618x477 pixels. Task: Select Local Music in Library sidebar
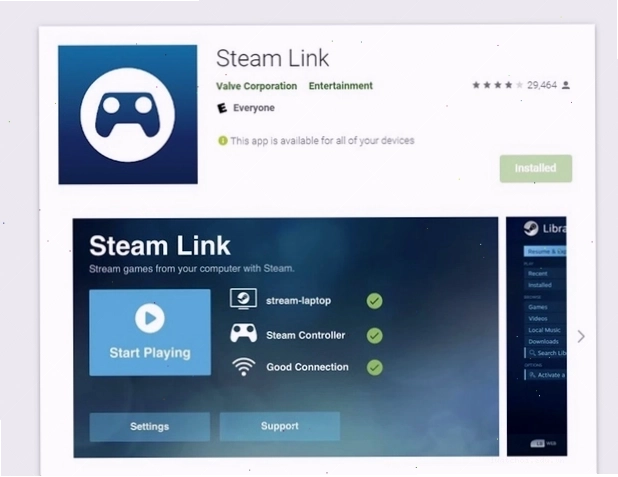pyautogui.click(x=544, y=330)
